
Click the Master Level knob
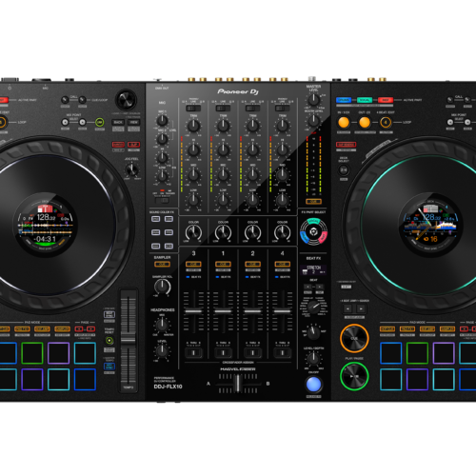click(313, 100)
